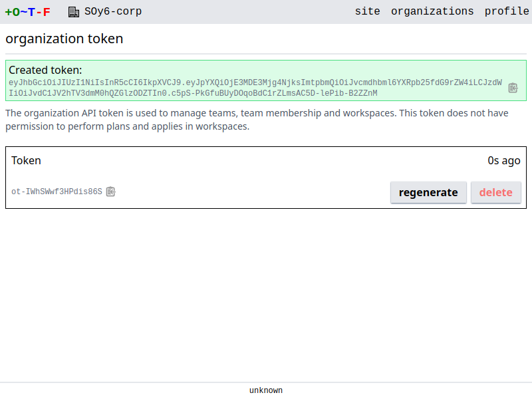
Task: Click the 'organization token' page heading
Action: 65,39
